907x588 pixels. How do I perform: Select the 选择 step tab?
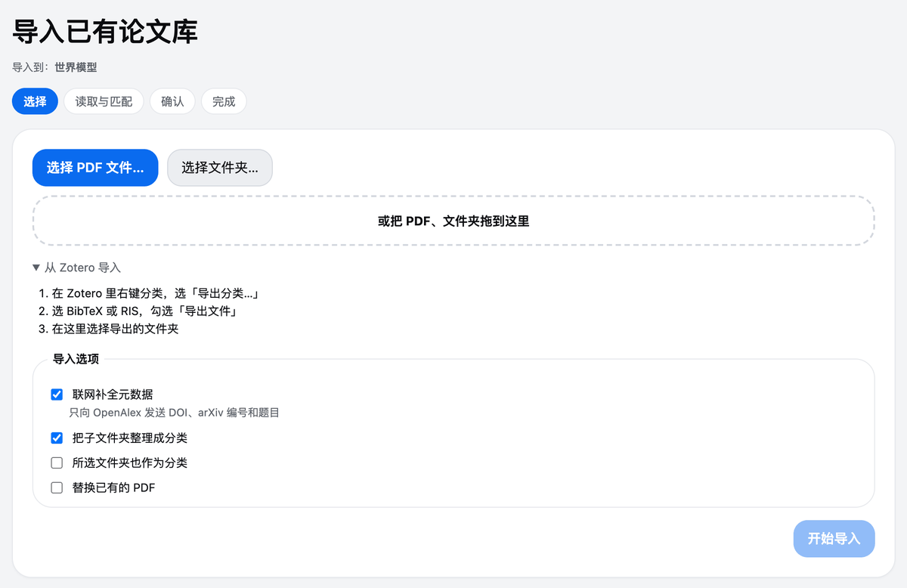point(35,101)
